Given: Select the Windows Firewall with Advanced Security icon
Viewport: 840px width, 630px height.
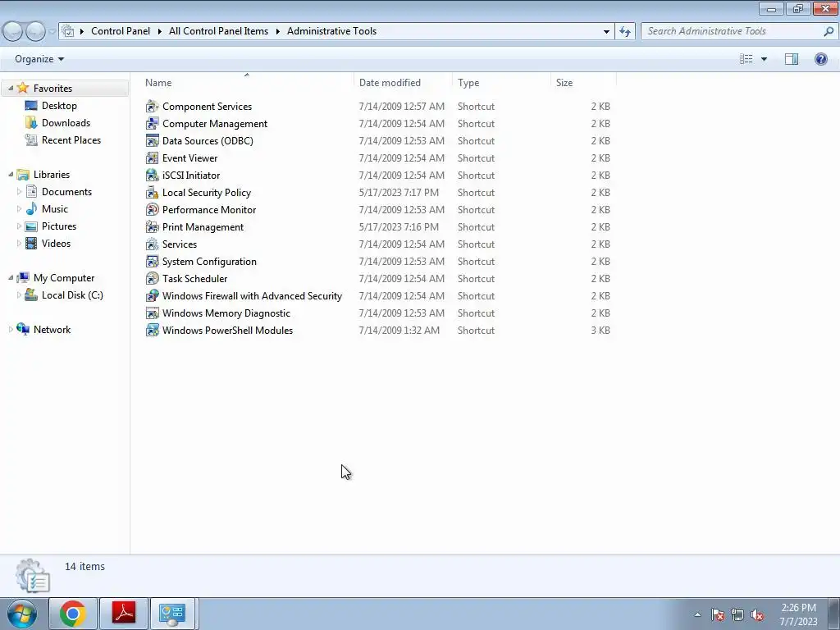Looking at the screenshot, I should [152, 295].
